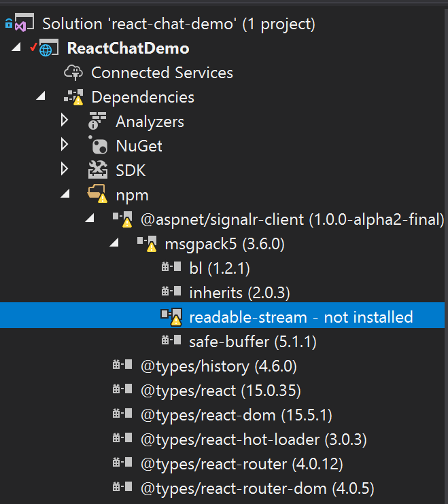Click the Connected Services cloud icon
This screenshot has width=448, height=504.
click(x=73, y=72)
